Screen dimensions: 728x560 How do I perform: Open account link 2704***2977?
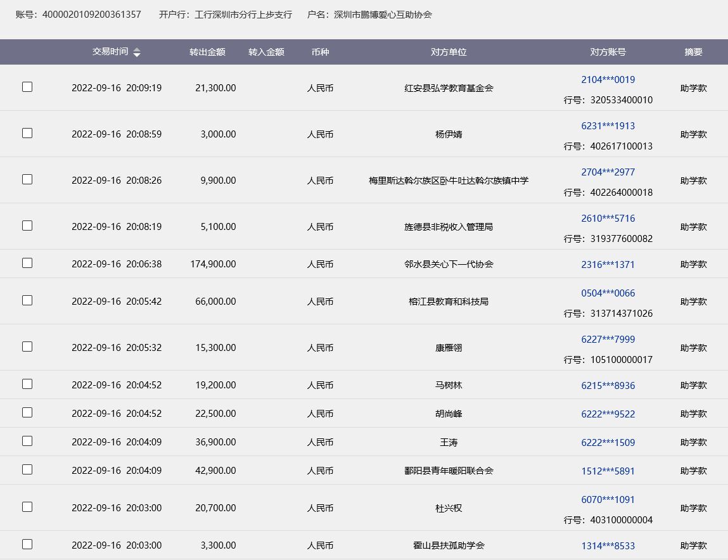608,172
